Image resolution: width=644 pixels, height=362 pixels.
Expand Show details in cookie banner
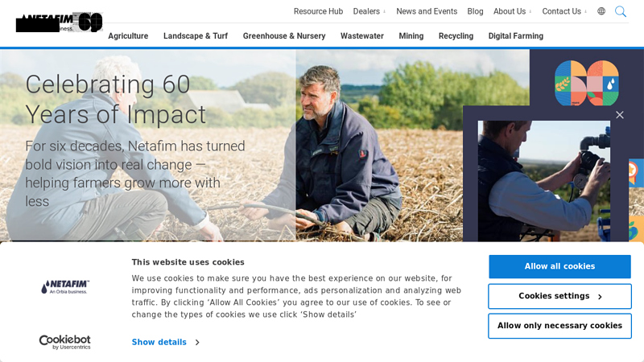point(165,342)
